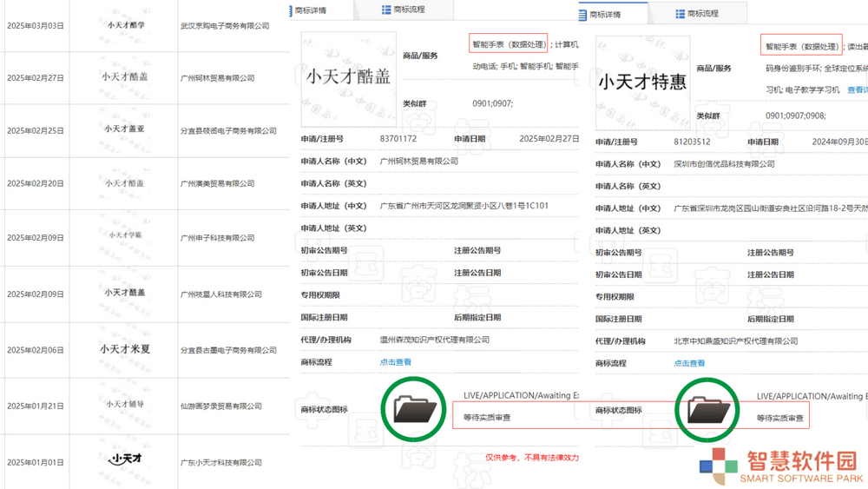Image resolution: width=868 pixels, height=489 pixels.
Task: Select registration number 83701172
Action: tap(398, 138)
